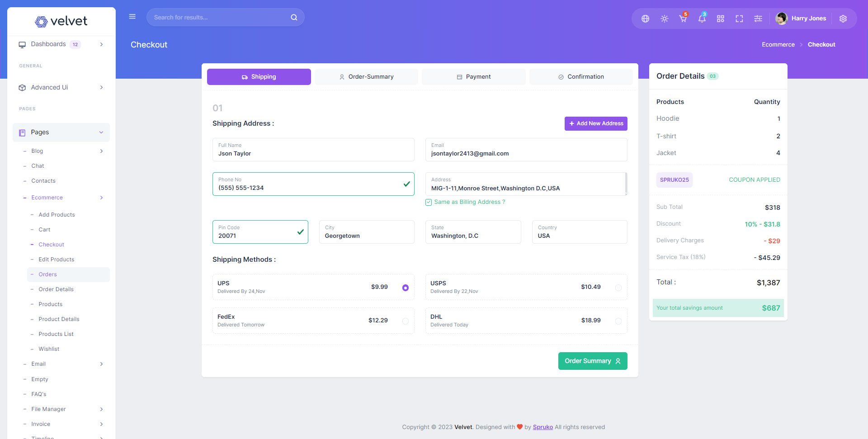This screenshot has width=868, height=439.
Task: Open the shopping cart icon
Action: (683, 19)
